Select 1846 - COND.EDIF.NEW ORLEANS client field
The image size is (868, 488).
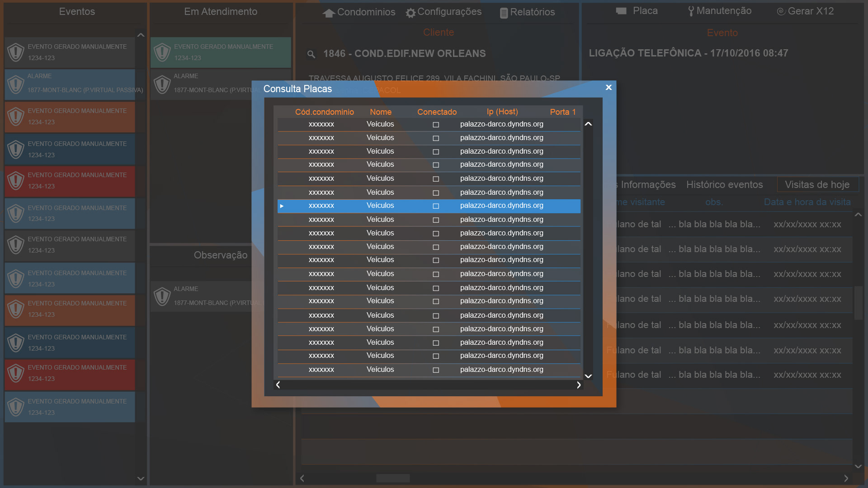[x=404, y=54]
